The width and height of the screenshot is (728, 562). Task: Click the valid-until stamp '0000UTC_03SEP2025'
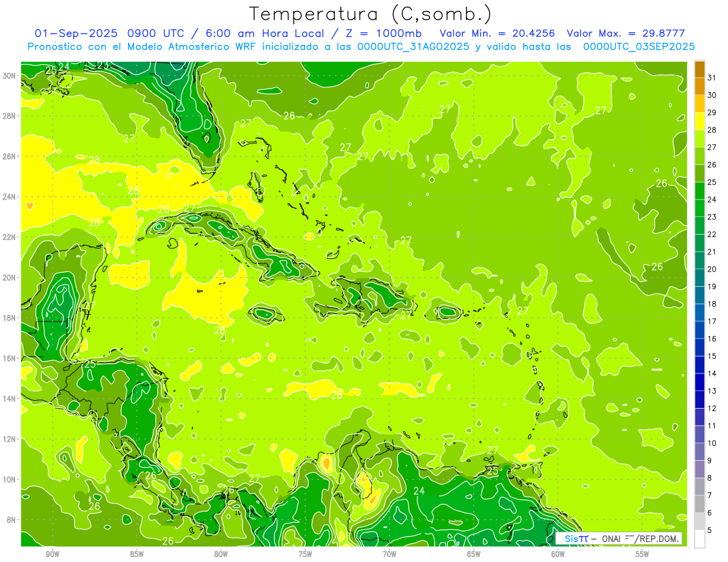point(639,47)
